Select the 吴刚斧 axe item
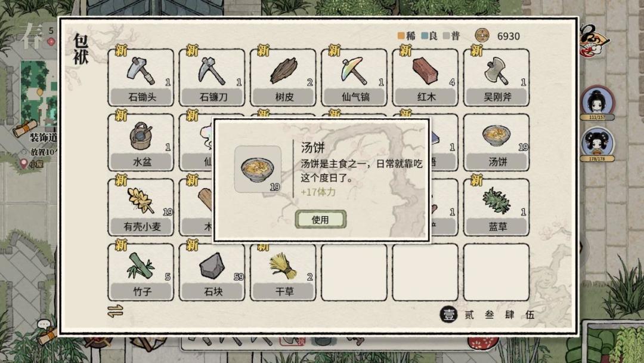Viewport: 644px width, 363px height. (x=496, y=77)
